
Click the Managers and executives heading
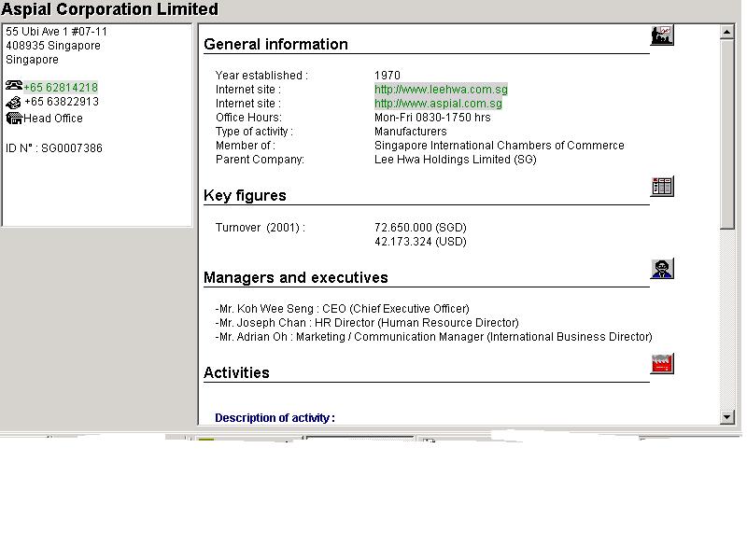[x=295, y=277]
